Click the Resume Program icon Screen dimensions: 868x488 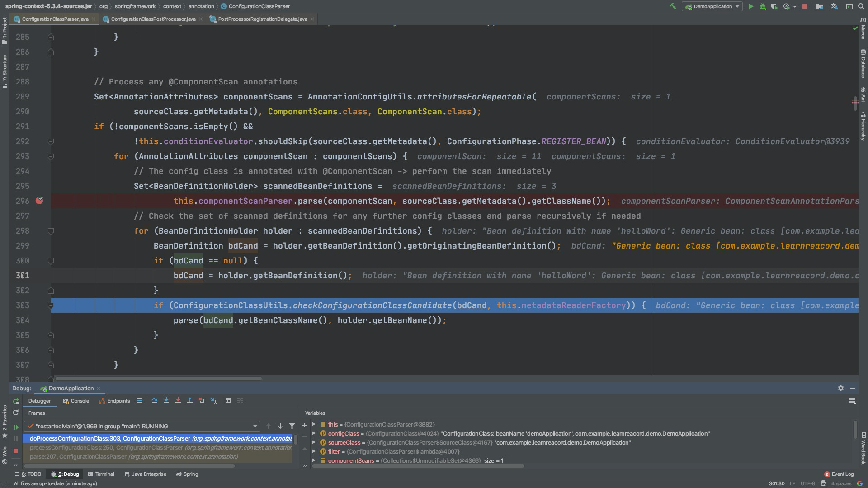point(16,427)
